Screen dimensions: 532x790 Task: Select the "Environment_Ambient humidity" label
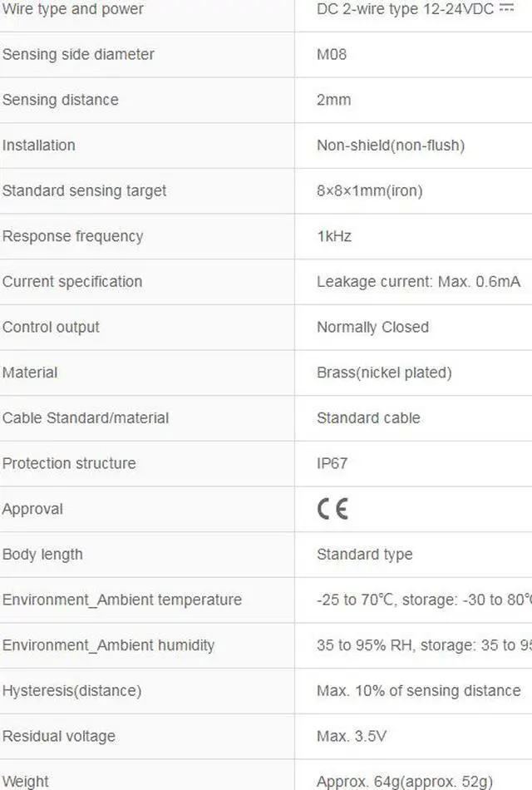pos(108,645)
